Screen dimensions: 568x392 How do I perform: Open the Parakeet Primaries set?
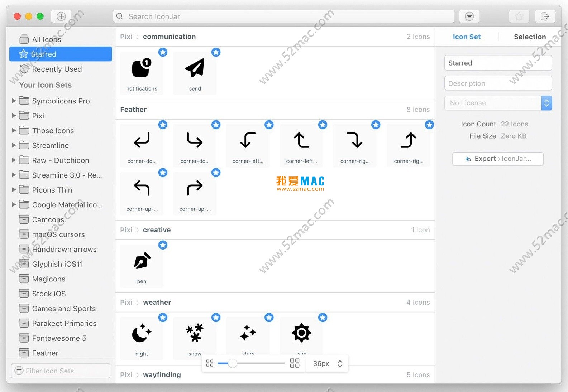pyautogui.click(x=60, y=323)
